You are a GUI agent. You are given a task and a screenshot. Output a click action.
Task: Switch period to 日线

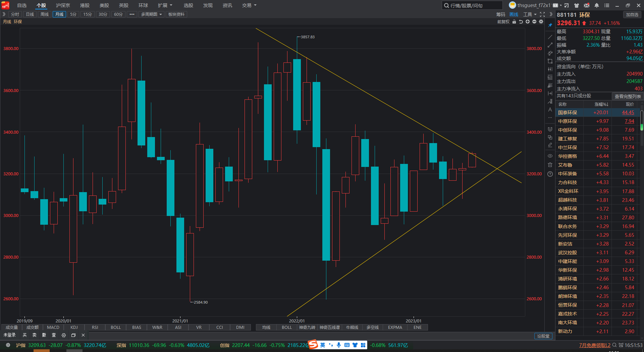[x=30, y=14]
